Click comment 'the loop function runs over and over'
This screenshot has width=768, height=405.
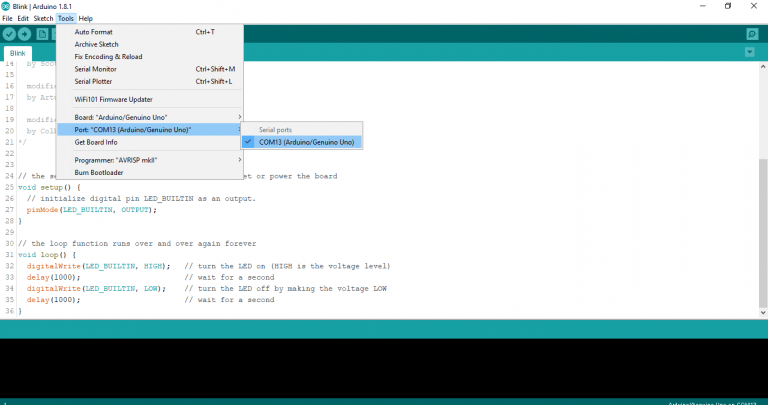click(x=137, y=243)
